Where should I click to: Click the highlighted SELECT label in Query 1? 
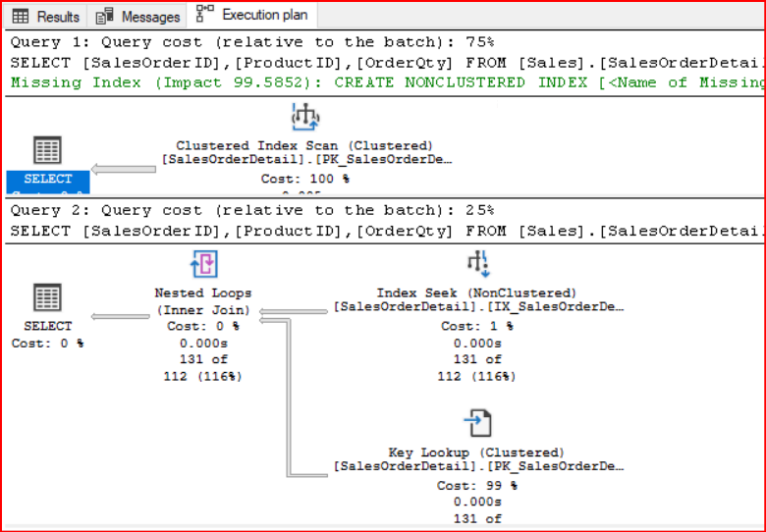coord(47,180)
